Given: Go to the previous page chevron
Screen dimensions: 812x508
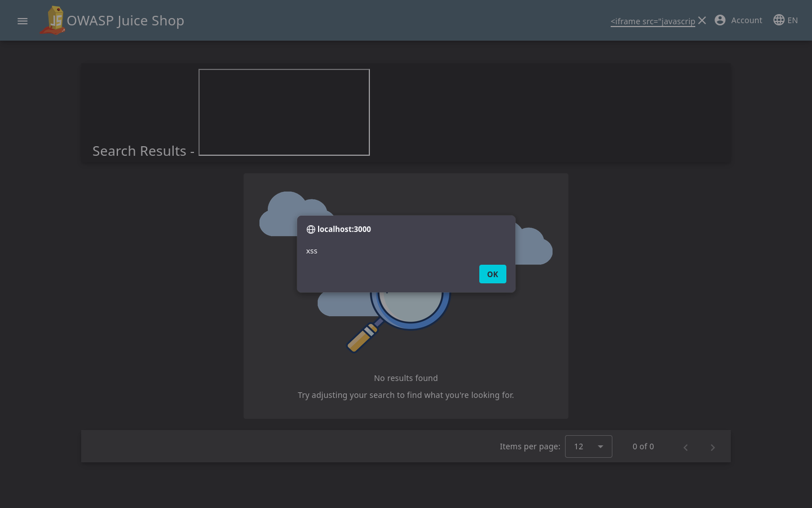Looking at the screenshot, I should click(x=686, y=447).
